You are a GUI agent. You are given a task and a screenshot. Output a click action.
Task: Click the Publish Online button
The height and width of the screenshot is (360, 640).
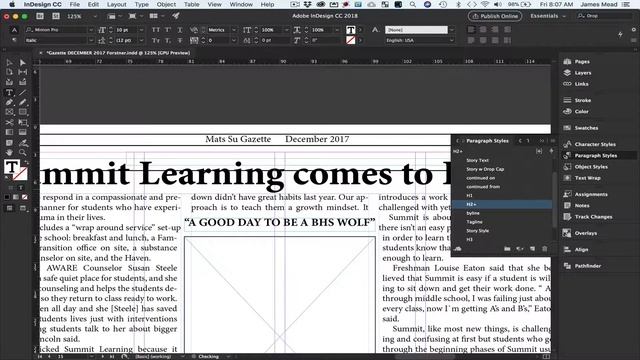[x=495, y=16]
